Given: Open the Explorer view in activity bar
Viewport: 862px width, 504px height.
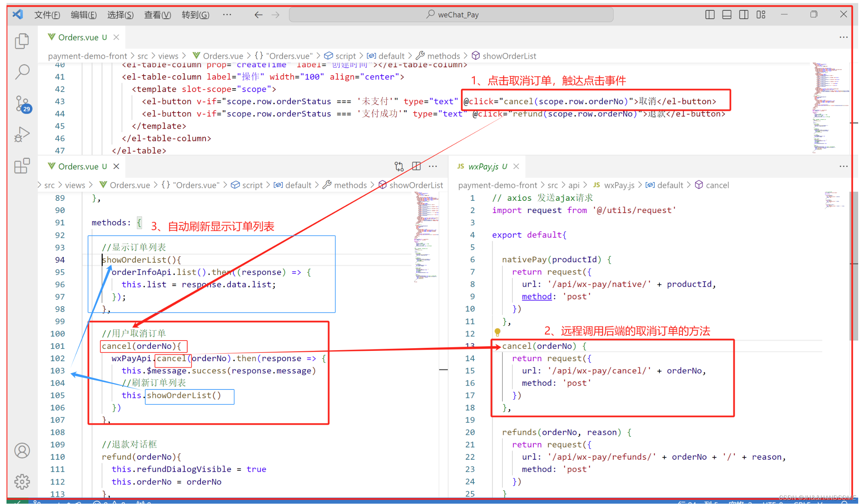Looking at the screenshot, I should (22, 41).
